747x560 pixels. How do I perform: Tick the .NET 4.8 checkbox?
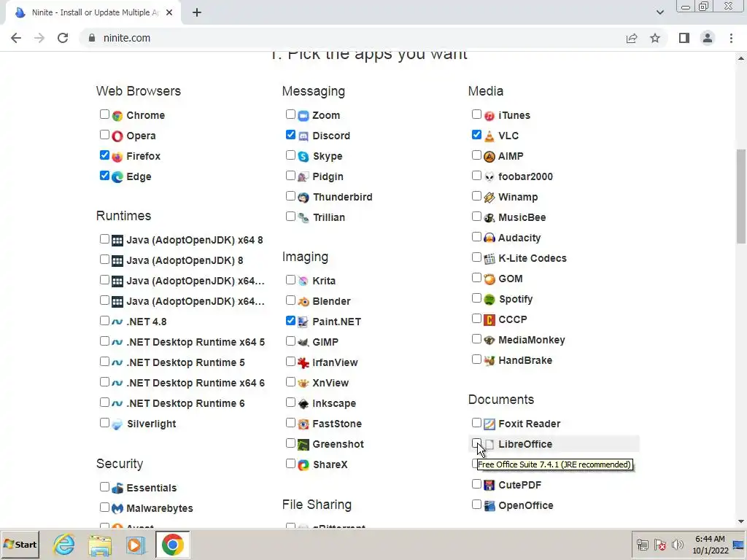[x=104, y=321]
